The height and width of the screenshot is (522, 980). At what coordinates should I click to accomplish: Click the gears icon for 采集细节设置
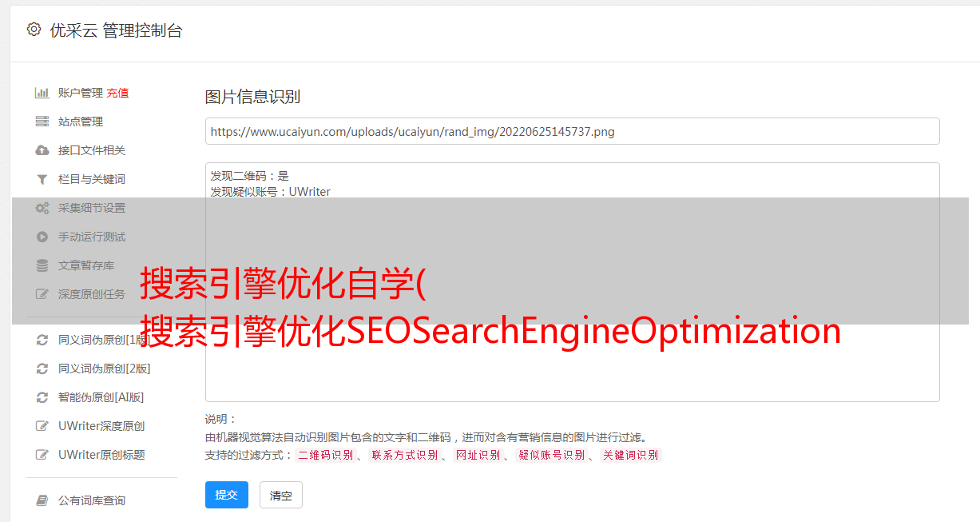(x=42, y=208)
